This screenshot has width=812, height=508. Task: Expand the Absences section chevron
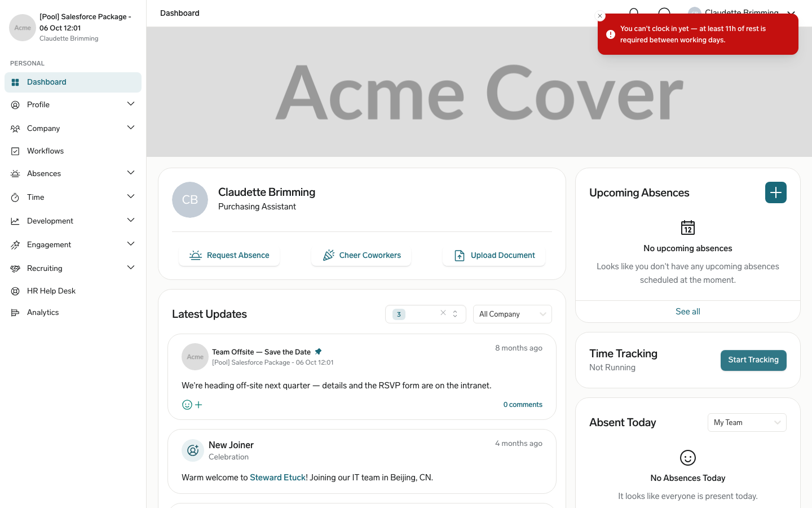[x=131, y=173]
